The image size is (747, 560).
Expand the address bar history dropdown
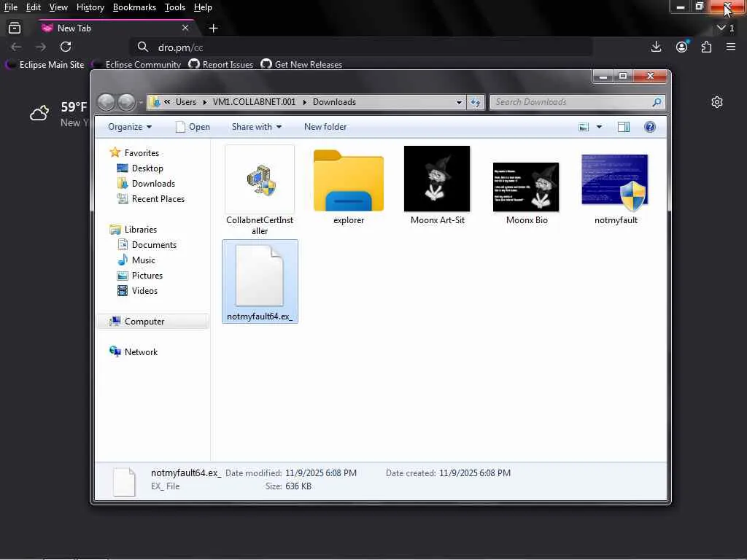pos(459,102)
